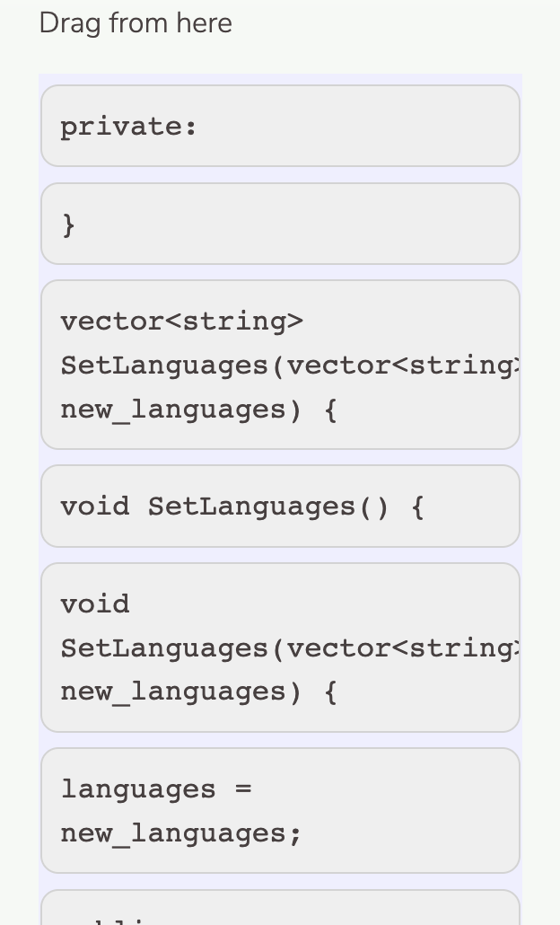Click the "void" keyword in the fifth block
560x925 pixels.
pos(95,603)
